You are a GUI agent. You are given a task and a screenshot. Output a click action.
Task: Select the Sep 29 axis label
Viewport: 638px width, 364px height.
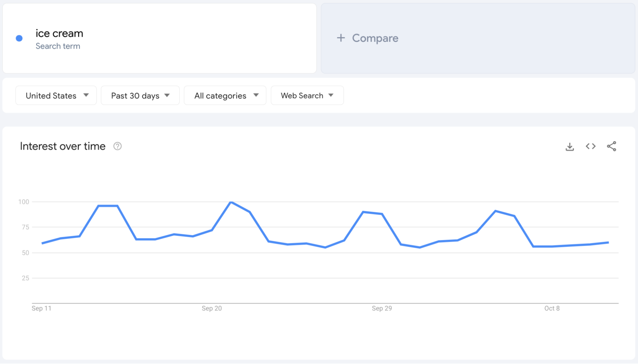[x=382, y=308]
